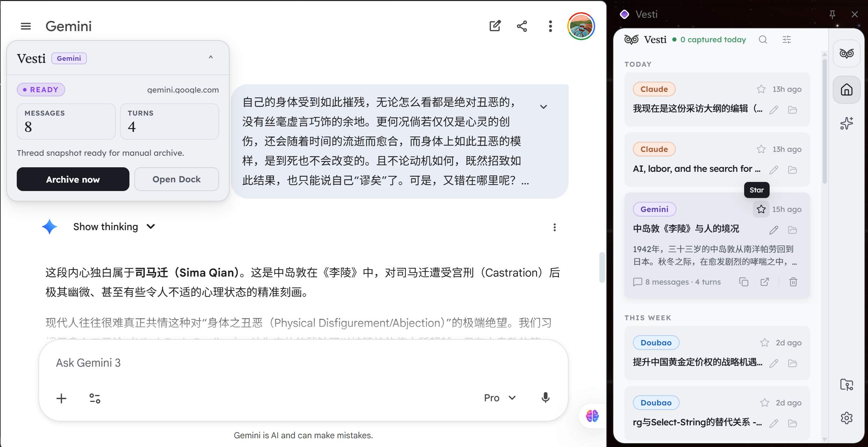Viewport: 868px width, 447px height.
Task: Expand the truncated user prompt bubble
Action: (544, 107)
